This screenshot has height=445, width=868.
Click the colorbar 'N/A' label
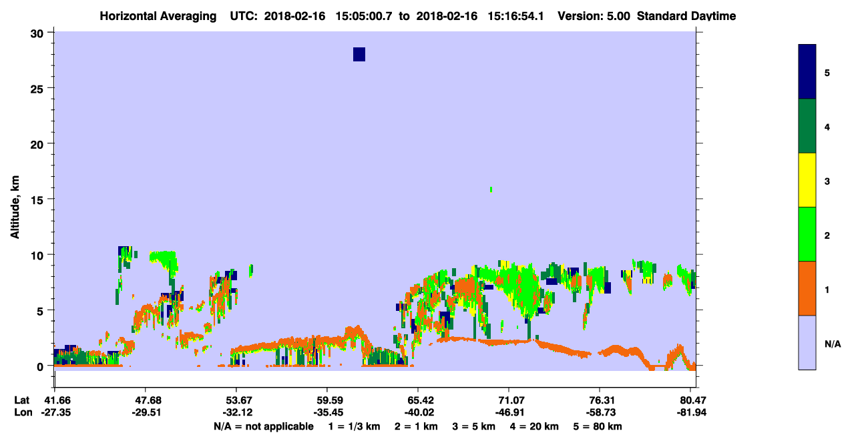point(833,344)
